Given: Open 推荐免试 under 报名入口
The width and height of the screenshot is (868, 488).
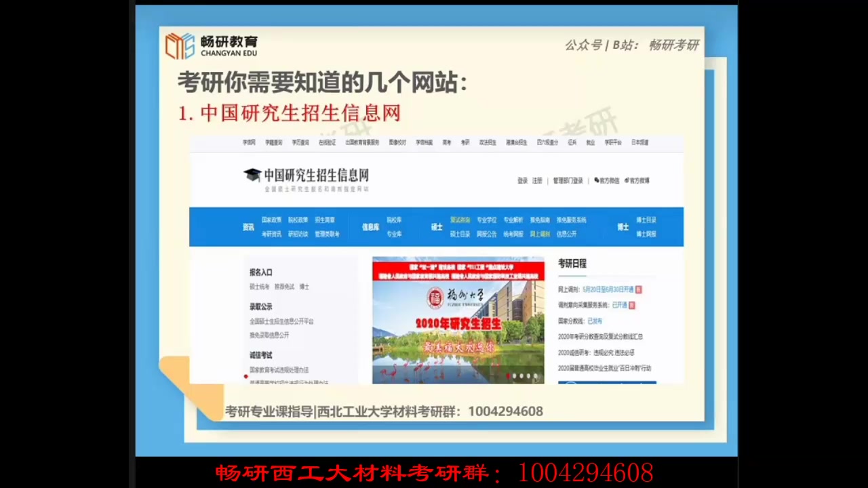Looking at the screenshot, I should coord(284,287).
